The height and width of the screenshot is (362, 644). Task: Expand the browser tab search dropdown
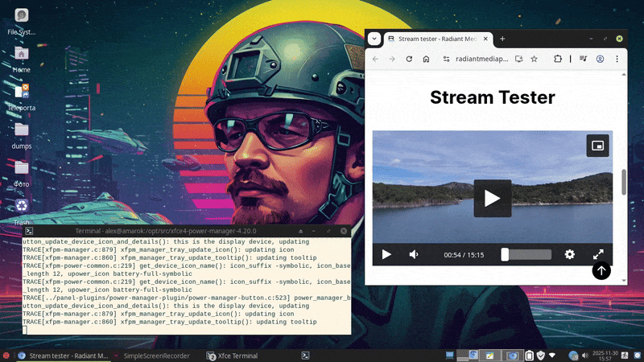pyautogui.click(x=374, y=39)
